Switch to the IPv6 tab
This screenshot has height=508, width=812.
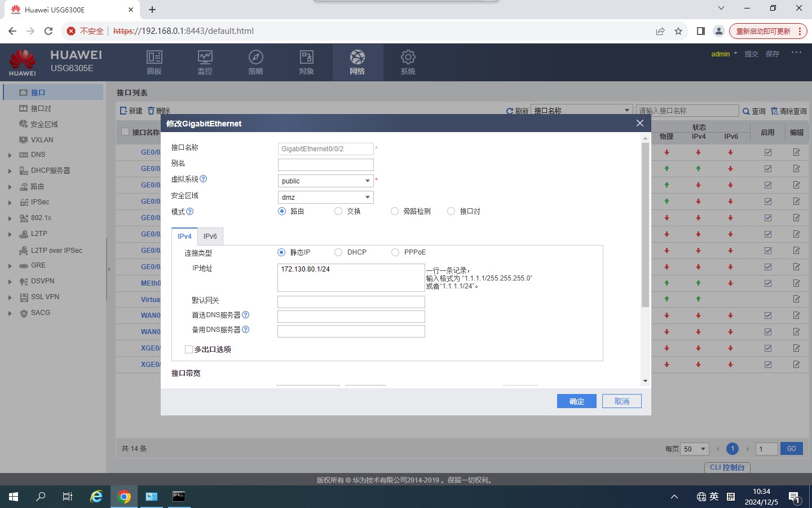[x=210, y=237]
